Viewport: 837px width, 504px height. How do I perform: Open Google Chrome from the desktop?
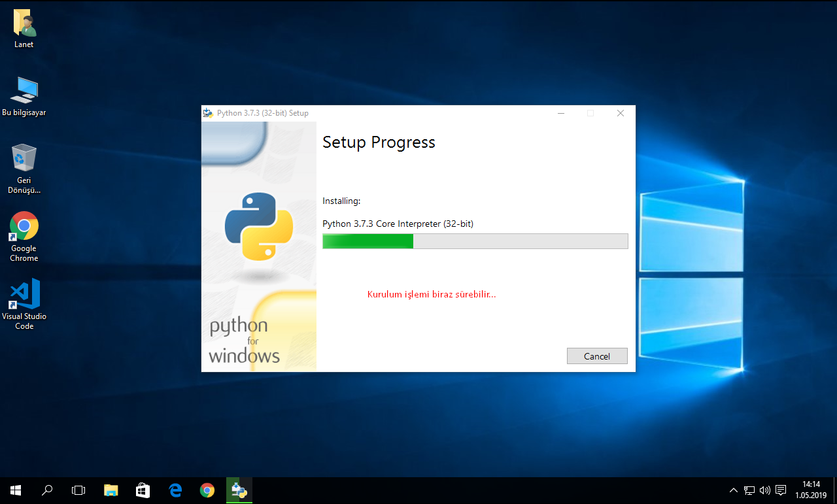(x=24, y=226)
